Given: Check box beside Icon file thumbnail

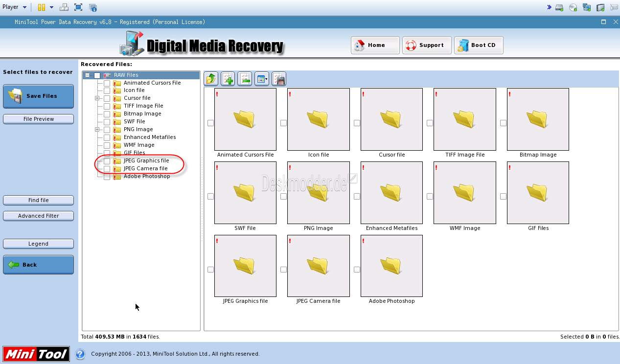Looking at the screenshot, I should [283, 123].
